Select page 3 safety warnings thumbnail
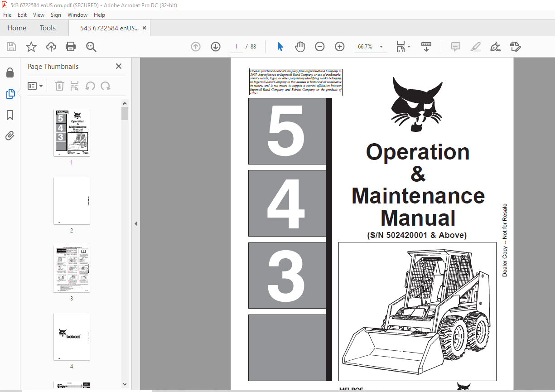Image resolution: width=555 pixels, height=392 pixels. tap(72, 269)
